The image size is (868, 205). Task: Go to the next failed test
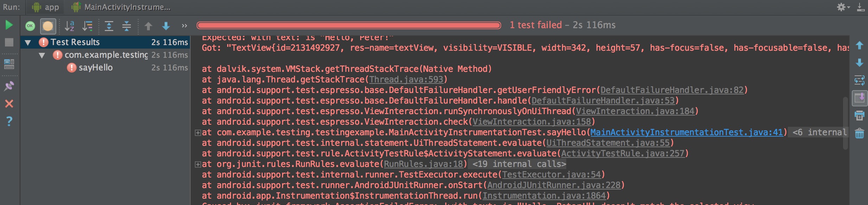[166, 26]
